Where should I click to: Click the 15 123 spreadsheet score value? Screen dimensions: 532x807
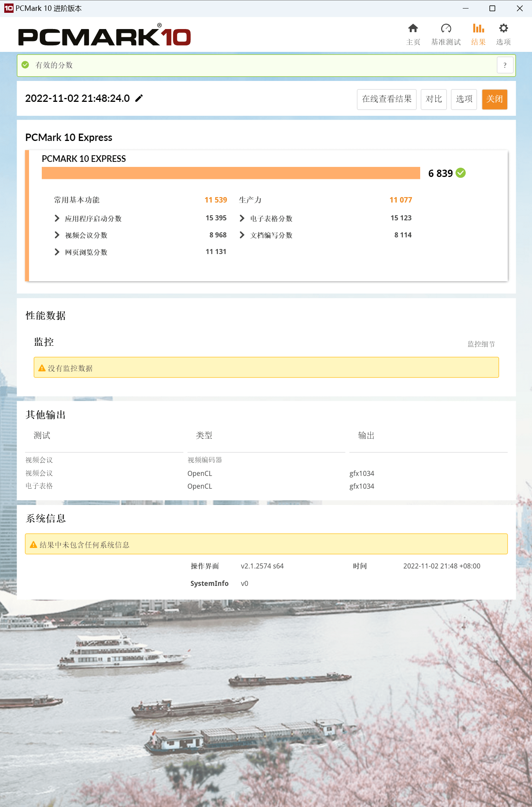(x=401, y=218)
